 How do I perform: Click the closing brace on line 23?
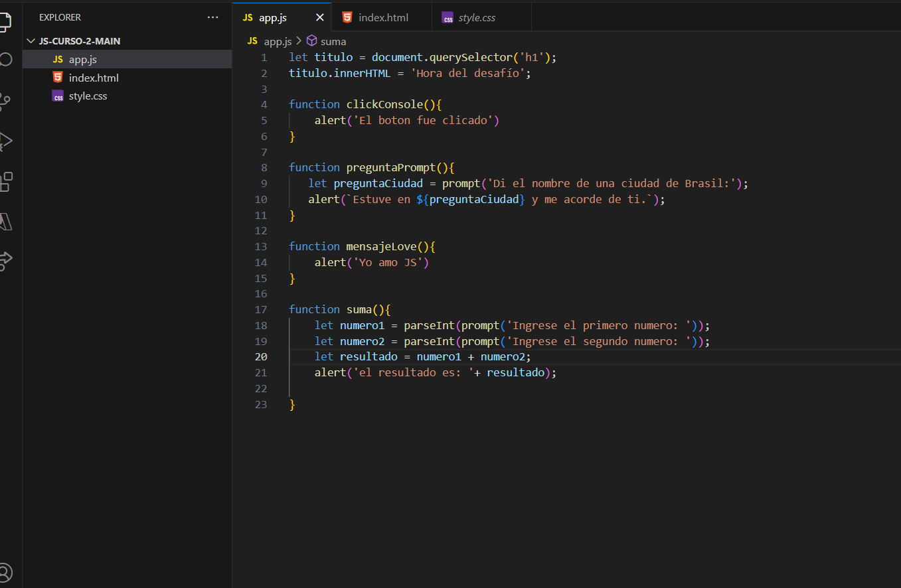[x=292, y=404]
